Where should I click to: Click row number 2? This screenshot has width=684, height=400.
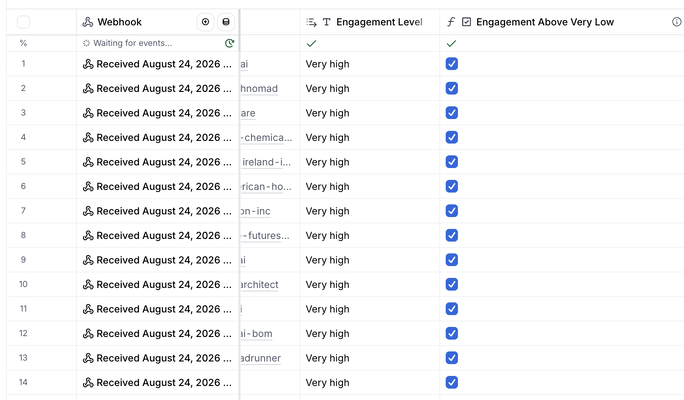click(23, 88)
